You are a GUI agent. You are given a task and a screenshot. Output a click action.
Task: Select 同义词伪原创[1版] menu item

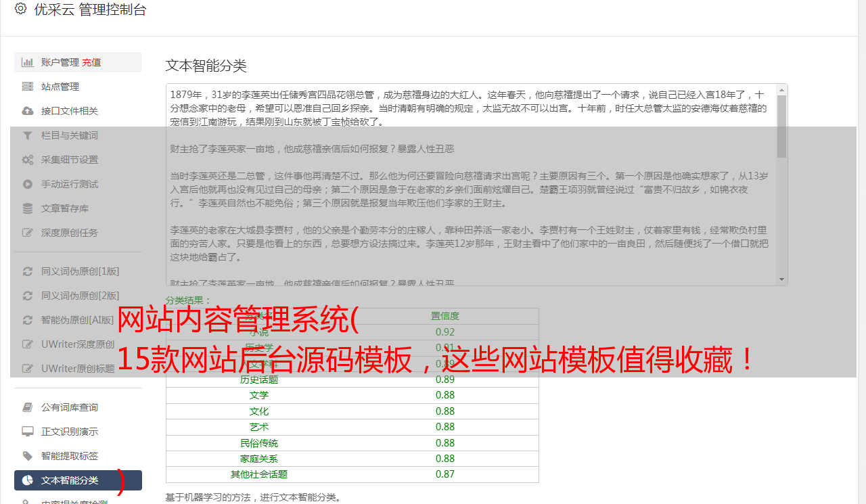tap(80, 271)
